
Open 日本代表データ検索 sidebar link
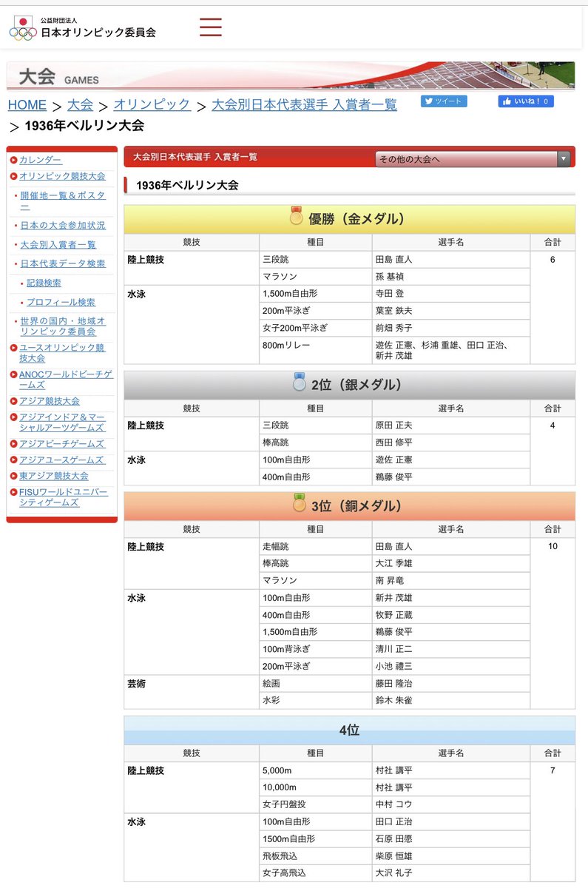[63, 263]
